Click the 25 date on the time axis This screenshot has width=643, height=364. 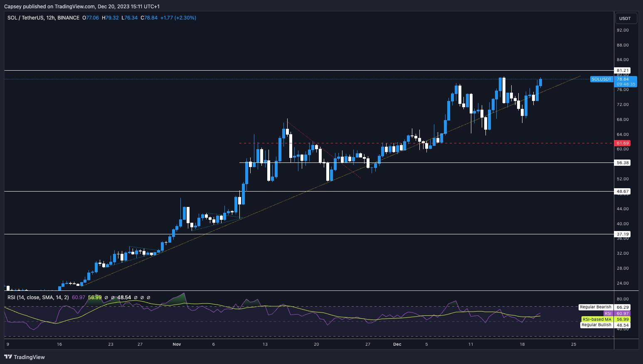tap(574, 344)
